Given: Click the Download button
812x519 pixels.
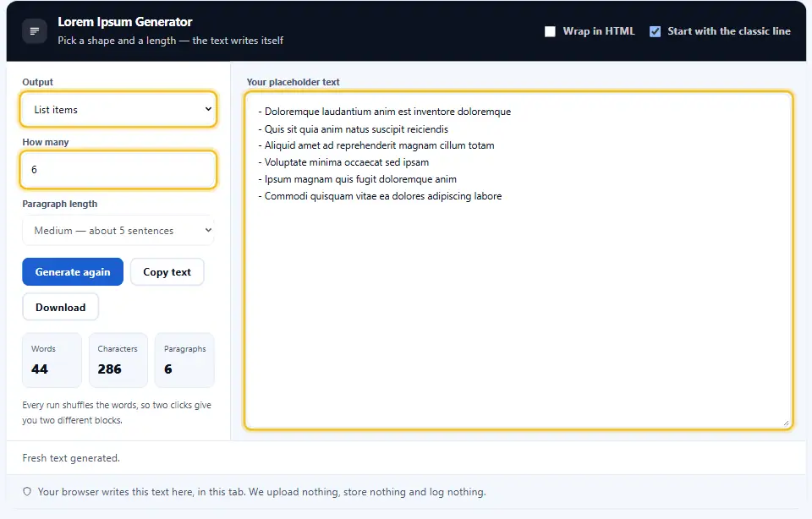Looking at the screenshot, I should (x=61, y=307).
